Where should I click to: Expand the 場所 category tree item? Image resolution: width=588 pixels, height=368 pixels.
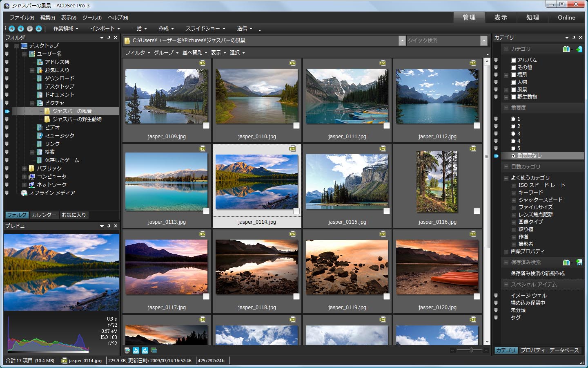(x=506, y=75)
